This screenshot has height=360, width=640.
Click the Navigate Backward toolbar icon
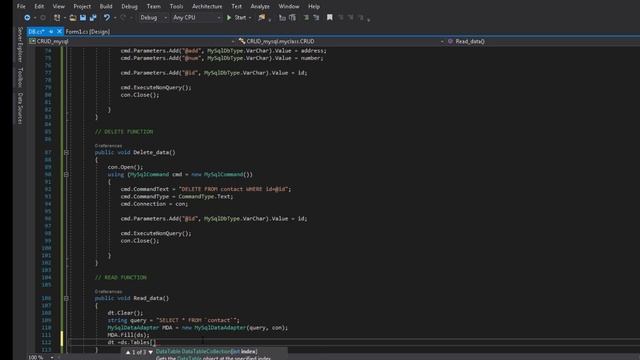coord(27,18)
